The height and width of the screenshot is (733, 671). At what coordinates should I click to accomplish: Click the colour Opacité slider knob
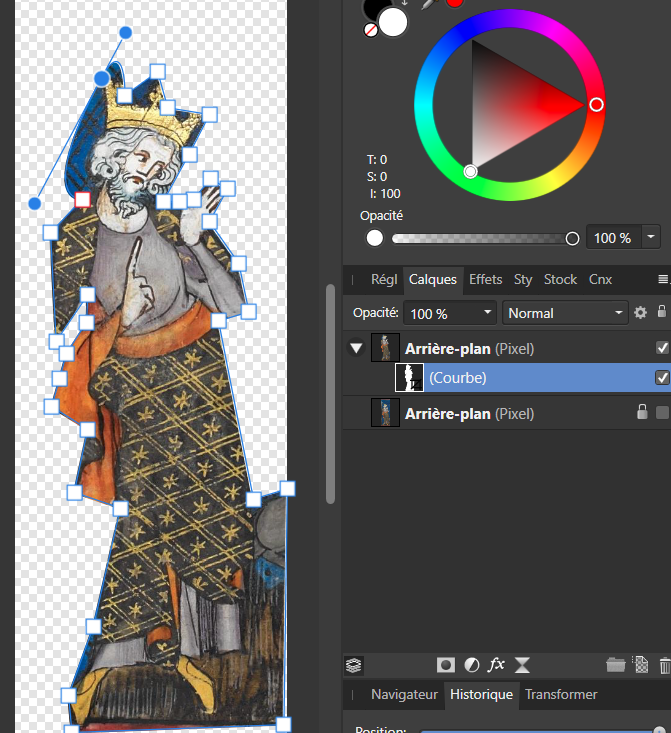tap(572, 239)
